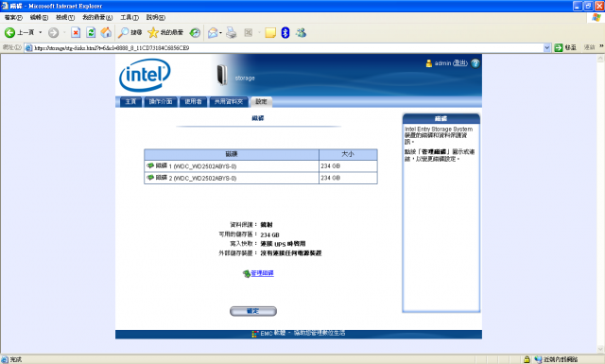Select the 設定 Settings tab
Viewport: 605px width, 364px height.
(261, 101)
